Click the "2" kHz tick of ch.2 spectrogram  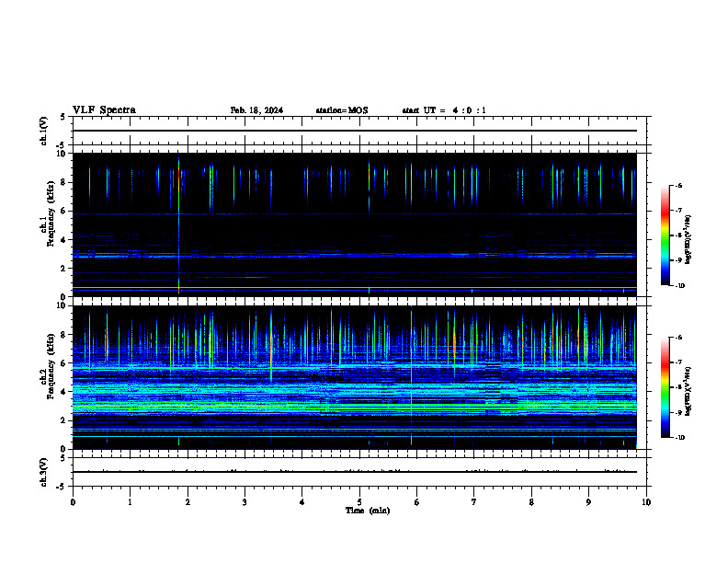pos(64,420)
